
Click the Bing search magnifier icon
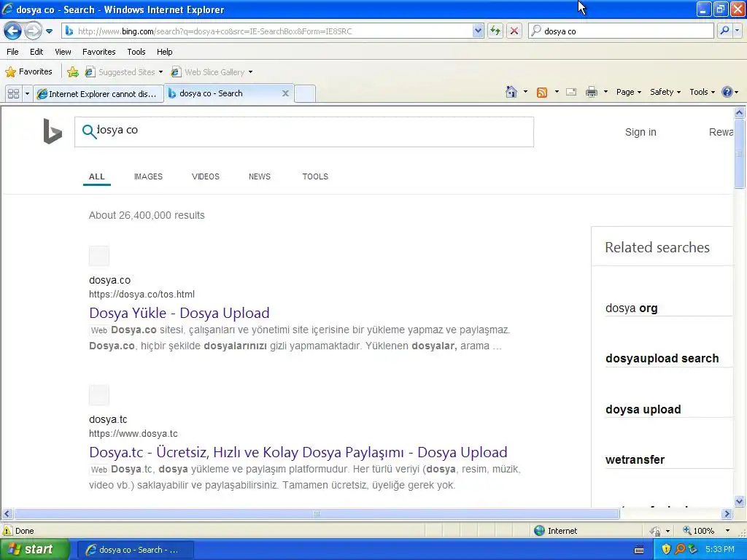point(89,131)
